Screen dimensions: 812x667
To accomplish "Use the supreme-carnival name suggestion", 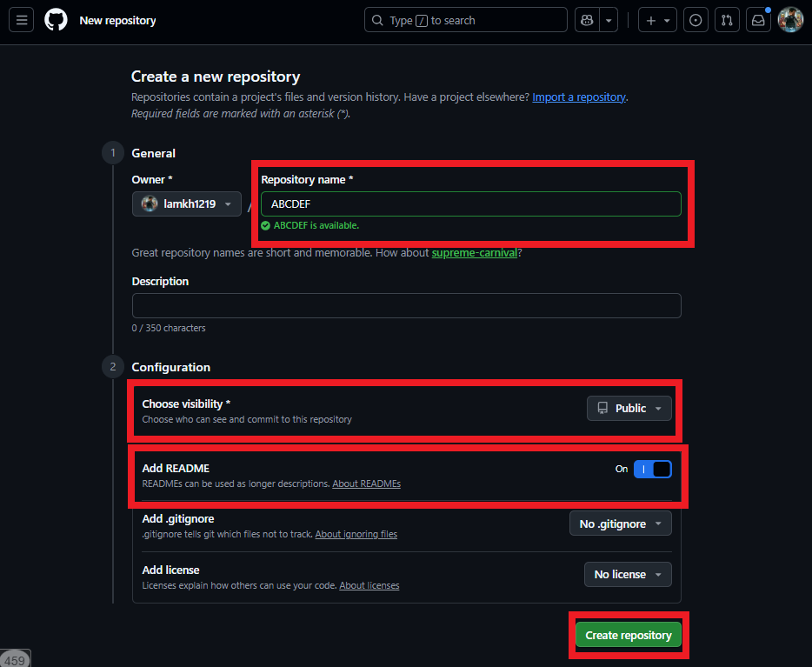I will [474, 253].
